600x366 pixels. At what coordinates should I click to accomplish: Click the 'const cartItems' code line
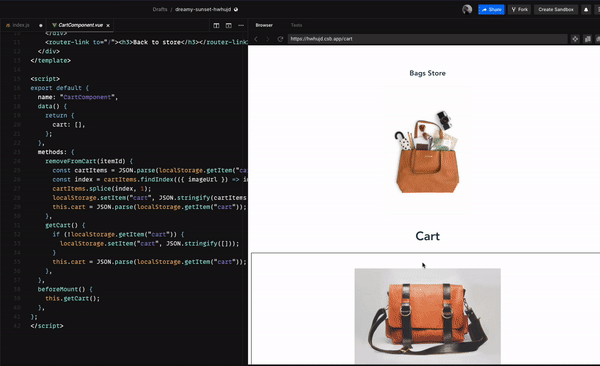point(150,170)
